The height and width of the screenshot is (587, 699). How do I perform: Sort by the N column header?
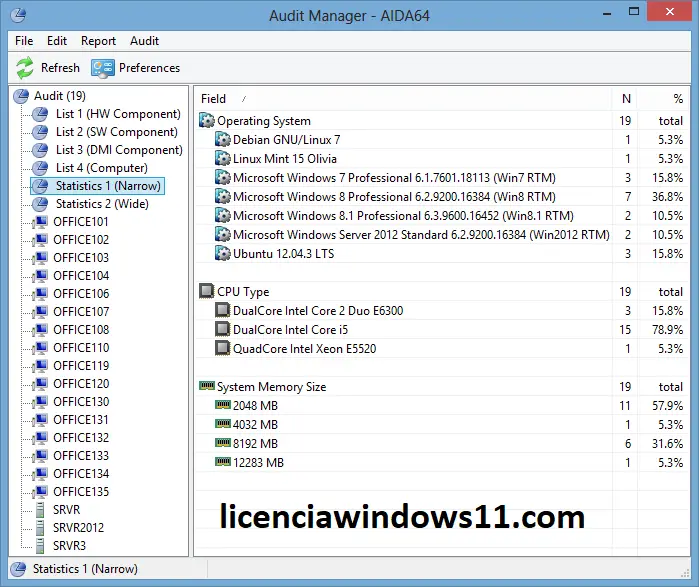(x=625, y=99)
